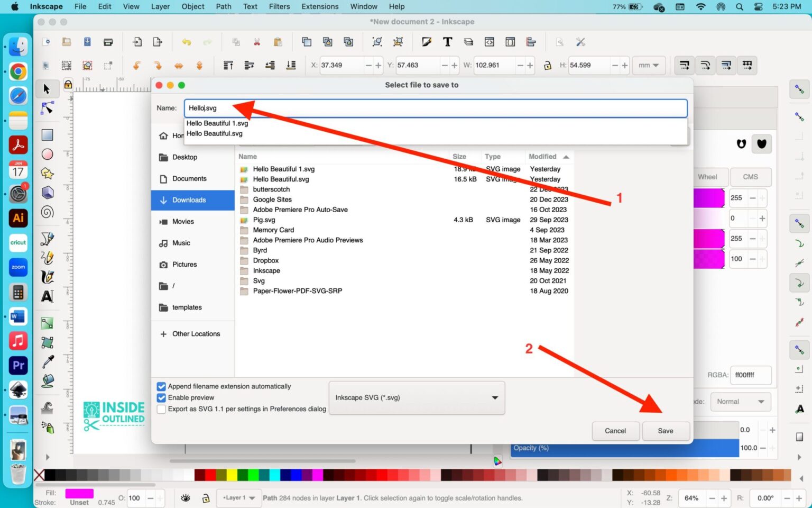Disable the Enable preview checkbox
The image size is (812, 508).
161,397
